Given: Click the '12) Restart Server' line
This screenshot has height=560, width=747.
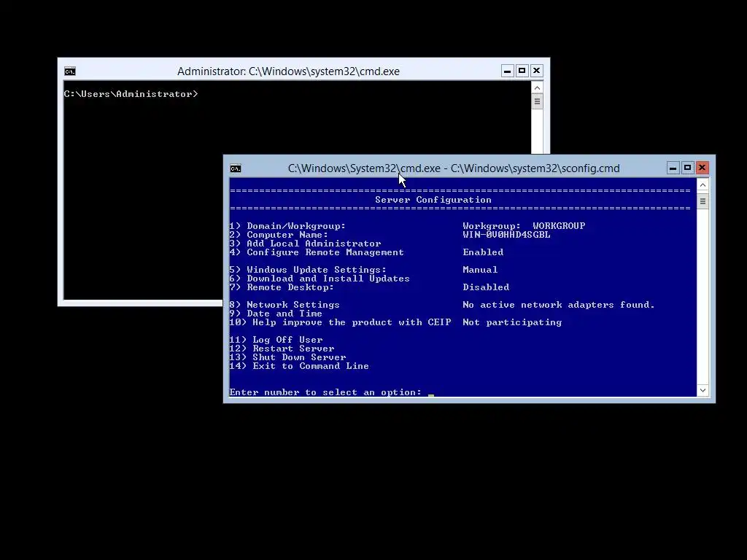Looking at the screenshot, I should pyautogui.click(x=282, y=349).
